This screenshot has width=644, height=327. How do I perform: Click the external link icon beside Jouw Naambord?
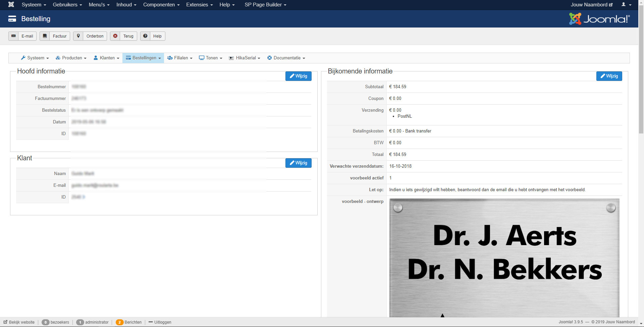coord(611,5)
